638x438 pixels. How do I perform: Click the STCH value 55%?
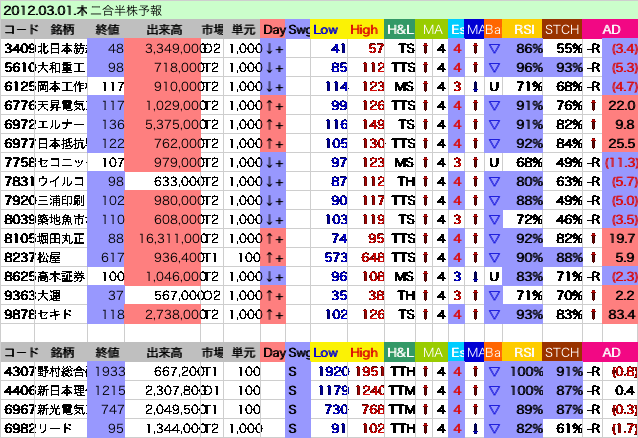tap(569, 49)
